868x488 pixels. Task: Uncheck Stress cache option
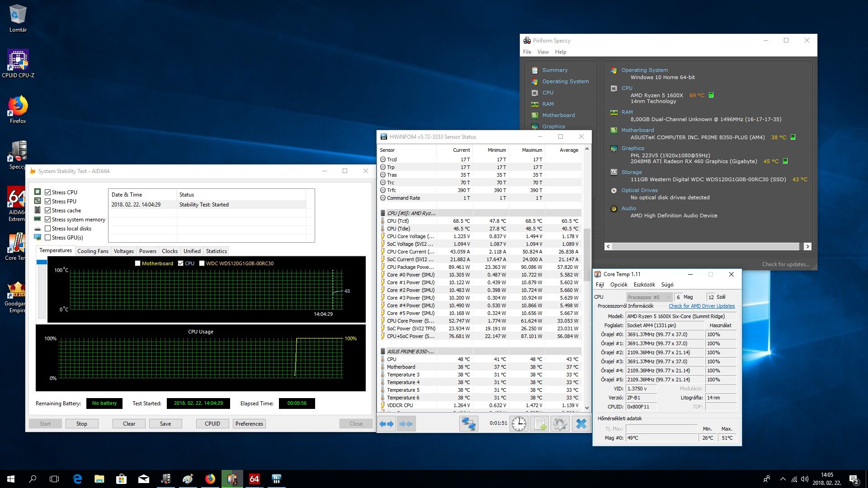click(47, 211)
